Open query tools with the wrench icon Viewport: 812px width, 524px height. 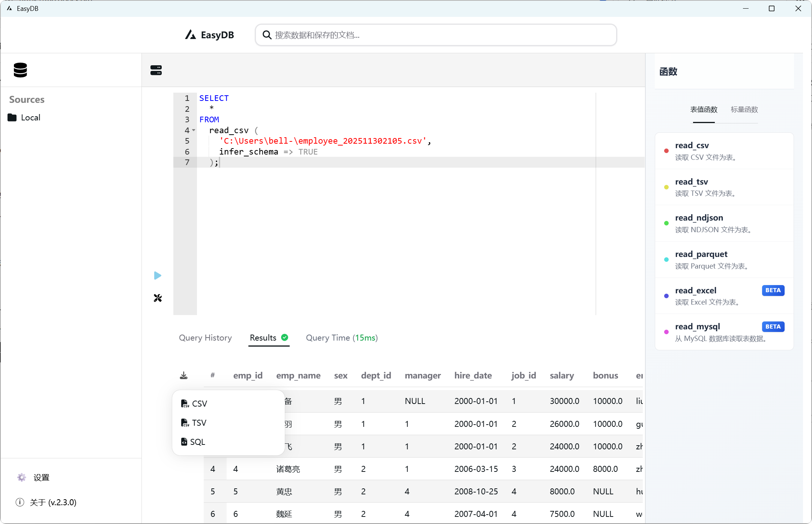click(158, 298)
